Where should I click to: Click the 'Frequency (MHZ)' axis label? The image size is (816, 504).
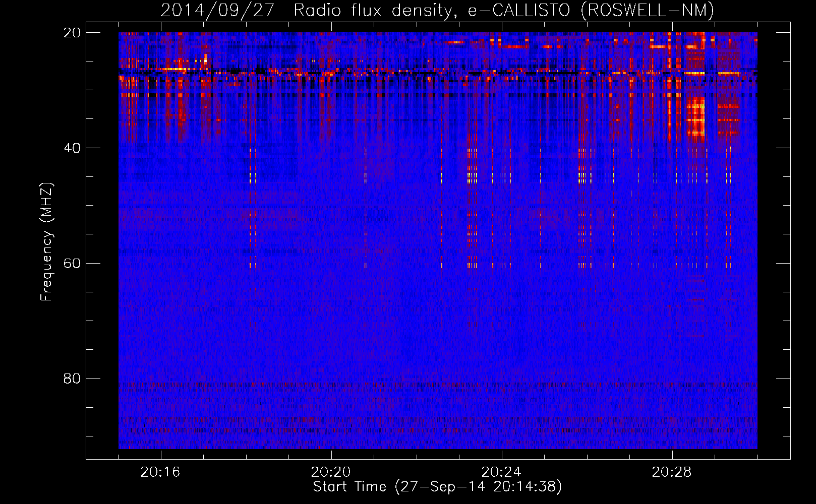(46, 241)
